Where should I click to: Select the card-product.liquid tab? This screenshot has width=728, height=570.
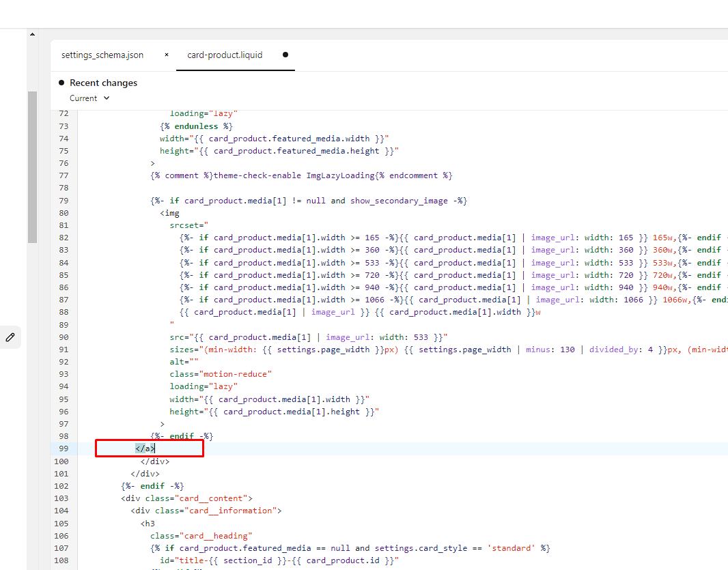[225, 55]
